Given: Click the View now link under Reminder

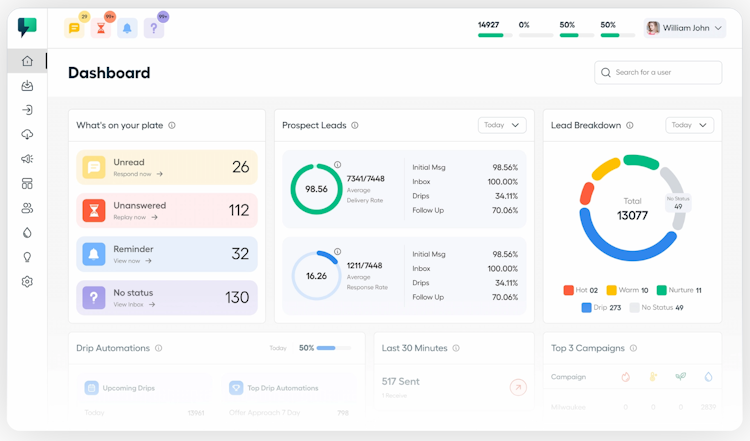Looking at the screenshot, I should (x=132, y=261).
